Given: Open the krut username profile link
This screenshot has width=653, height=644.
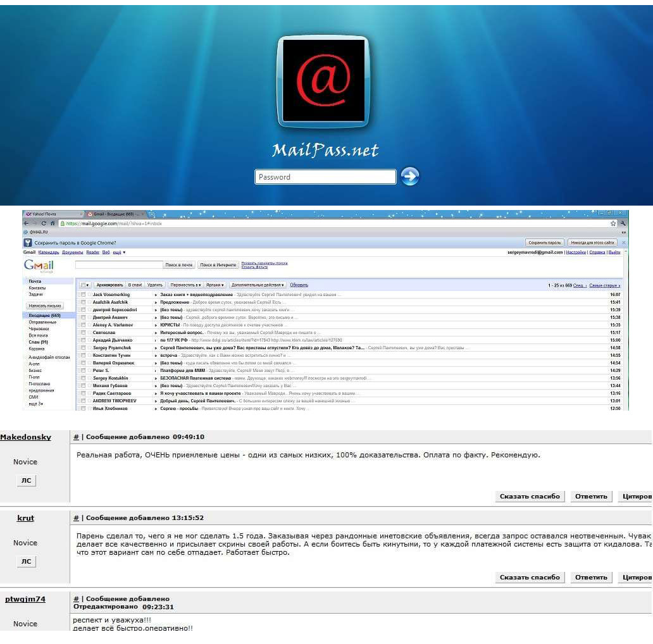Looking at the screenshot, I should point(25,518).
